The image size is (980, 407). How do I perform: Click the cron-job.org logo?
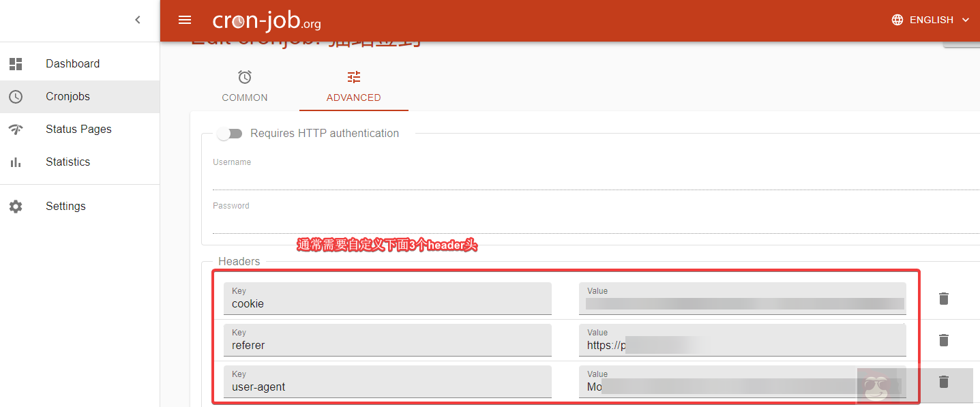click(267, 21)
